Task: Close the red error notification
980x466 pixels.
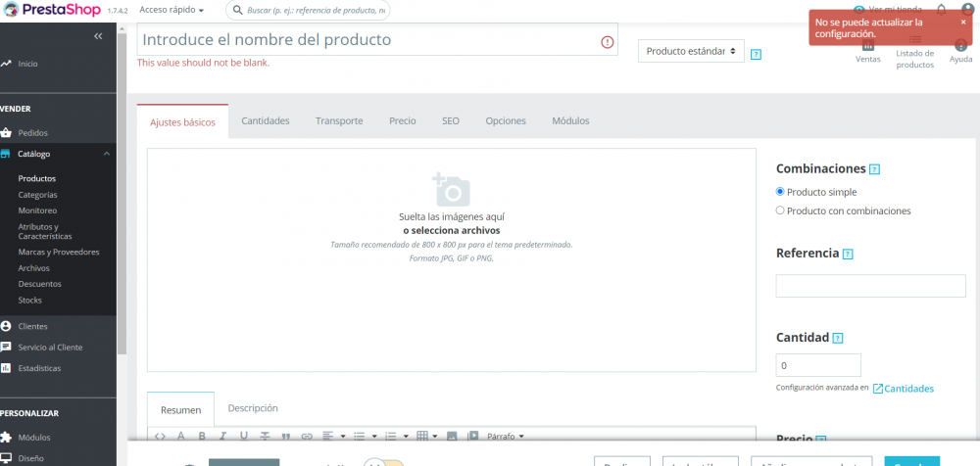Action: pyautogui.click(x=963, y=22)
